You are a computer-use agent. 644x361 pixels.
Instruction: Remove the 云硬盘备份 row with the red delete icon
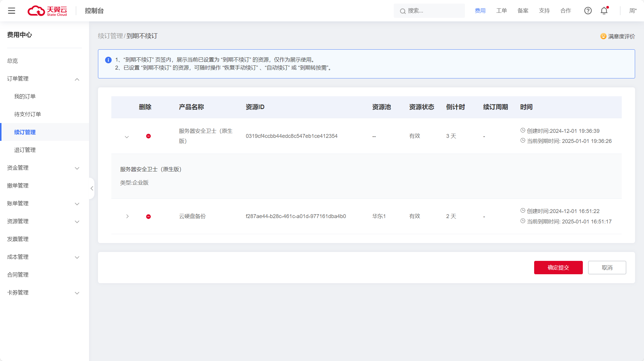tap(148, 217)
